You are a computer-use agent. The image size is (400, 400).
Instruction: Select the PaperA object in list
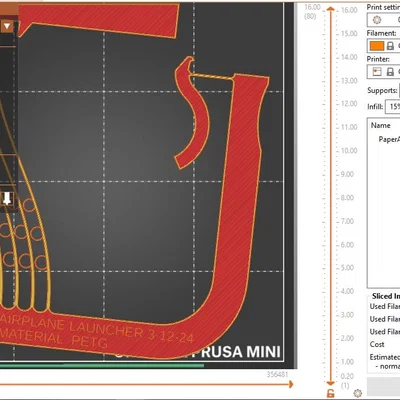click(x=389, y=139)
